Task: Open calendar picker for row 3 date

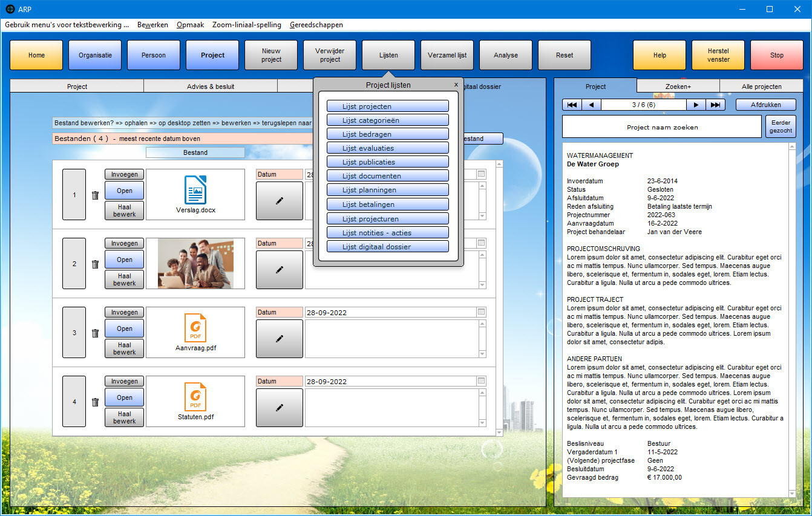Action: point(481,312)
